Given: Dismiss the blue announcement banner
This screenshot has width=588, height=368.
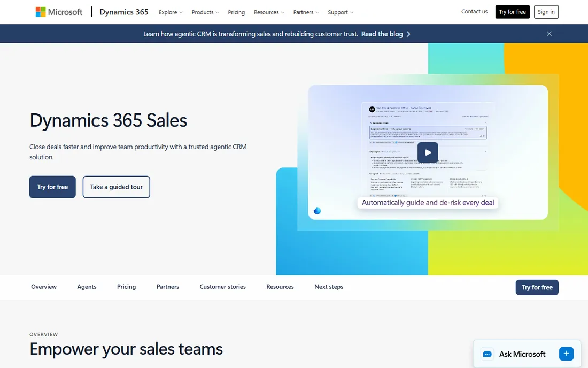Looking at the screenshot, I should [549, 34].
